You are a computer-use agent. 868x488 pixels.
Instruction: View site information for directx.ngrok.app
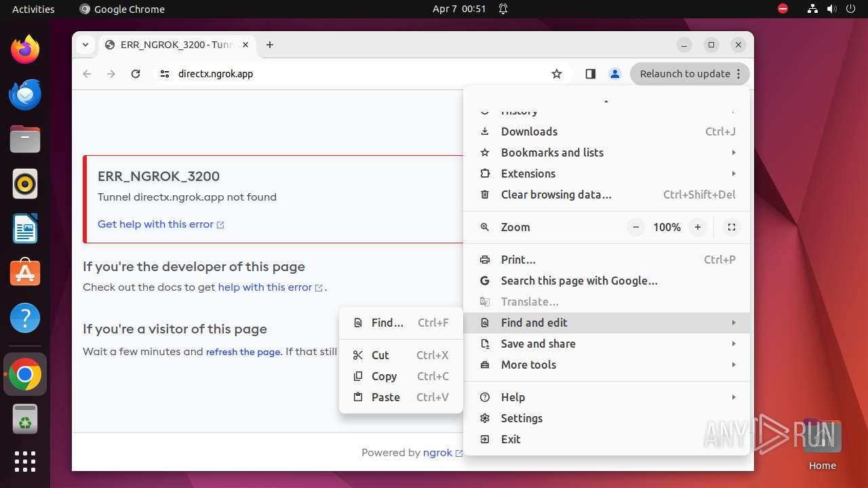(x=164, y=74)
